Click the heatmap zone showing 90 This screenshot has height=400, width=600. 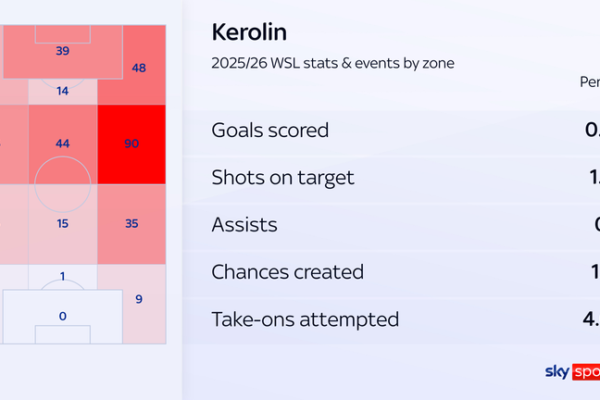132,144
